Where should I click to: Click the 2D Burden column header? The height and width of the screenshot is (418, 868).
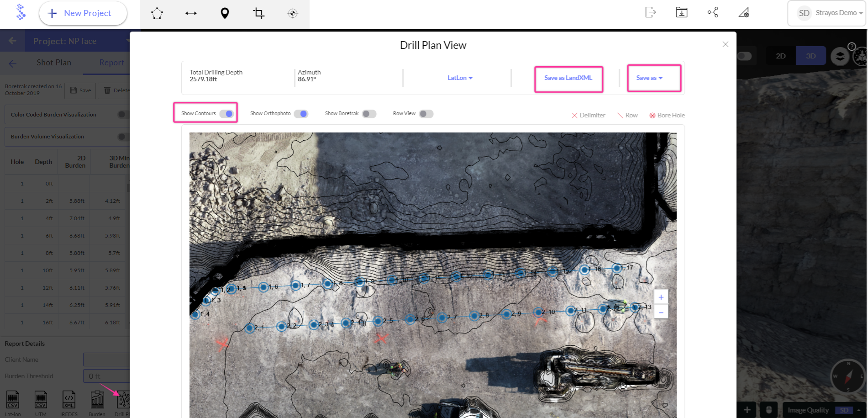(x=75, y=162)
